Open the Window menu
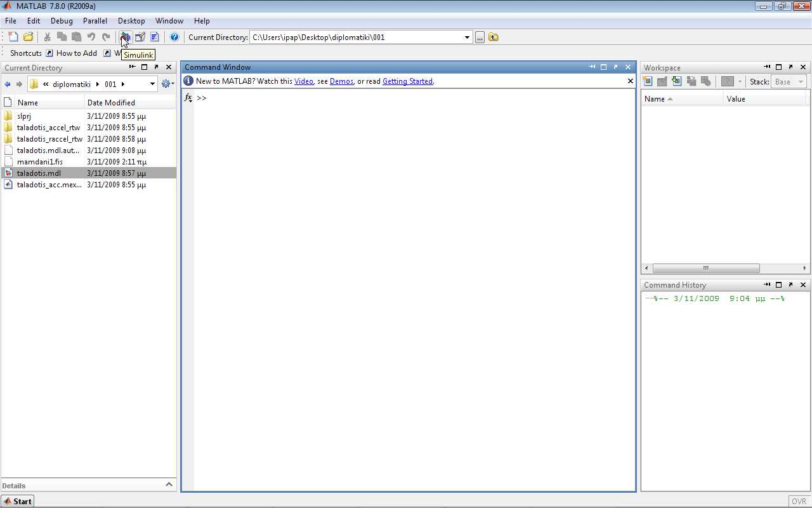This screenshot has height=508, width=812. click(x=169, y=21)
